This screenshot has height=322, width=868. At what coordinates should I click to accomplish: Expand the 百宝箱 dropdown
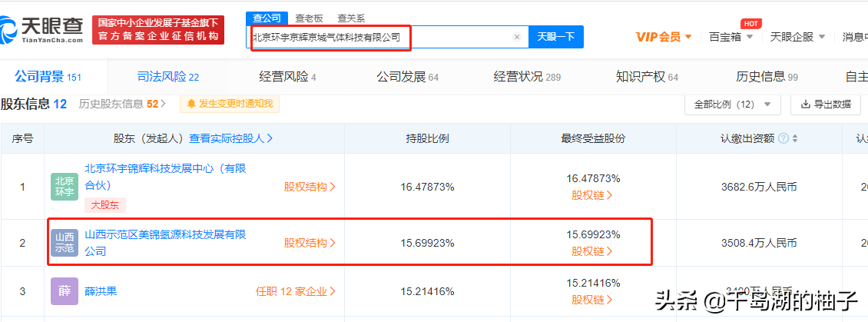[731, 37]
